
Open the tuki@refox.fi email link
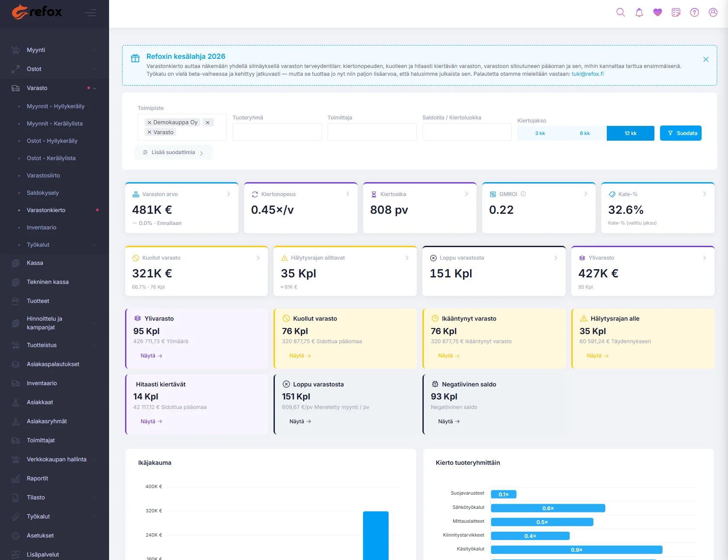click(x=587, y=74)
